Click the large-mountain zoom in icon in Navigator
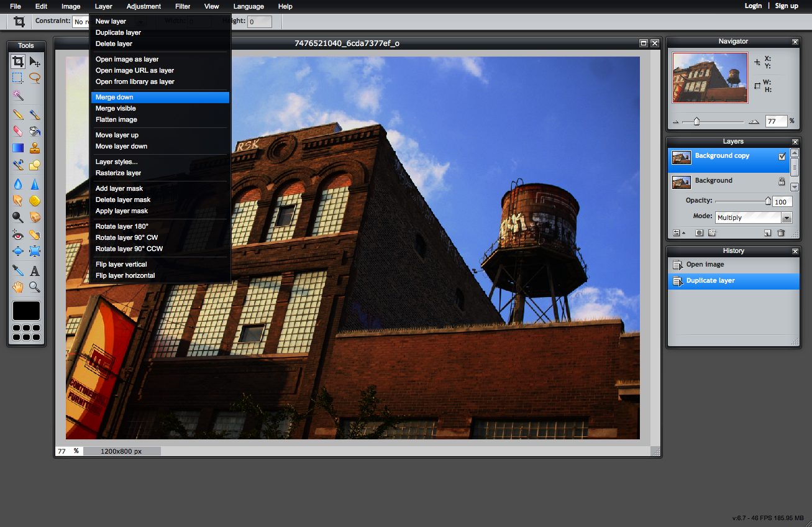Viewport: 812px width, 527px height. (x=754, y=122)
